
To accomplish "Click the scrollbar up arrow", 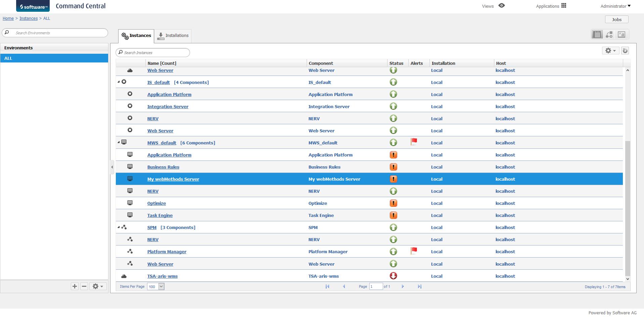I will click(628, 71).
